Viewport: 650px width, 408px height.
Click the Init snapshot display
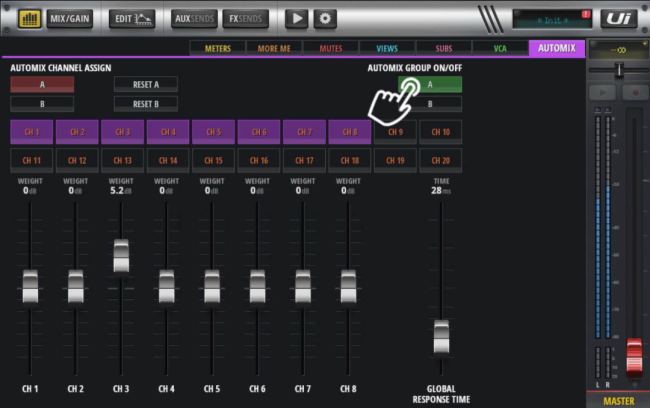pos(553,18)
